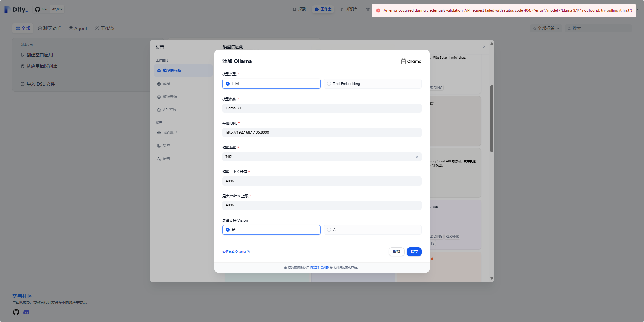Screen dimensions: 644x322
Task: Click the 搜索 magnifier icon
Action: tap(569, 29)
